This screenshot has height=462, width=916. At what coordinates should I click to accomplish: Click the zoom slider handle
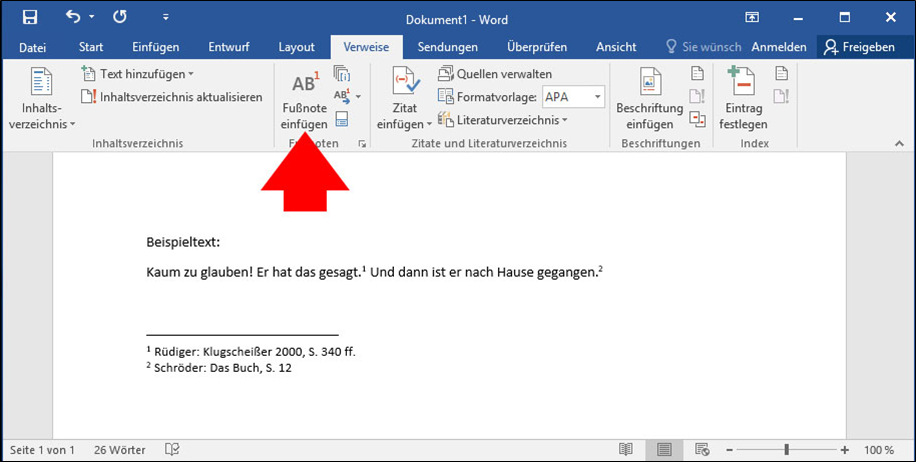787,450
